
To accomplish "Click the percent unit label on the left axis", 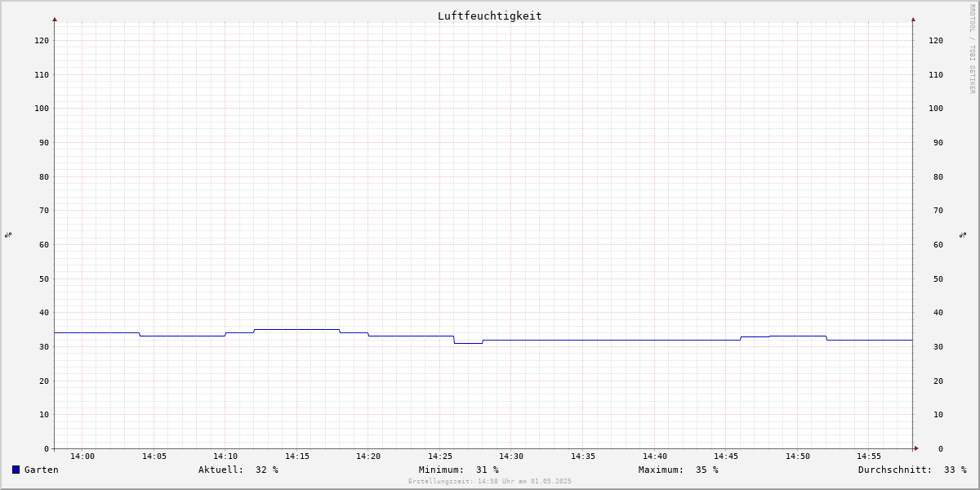I will click(x=8, y=234).
